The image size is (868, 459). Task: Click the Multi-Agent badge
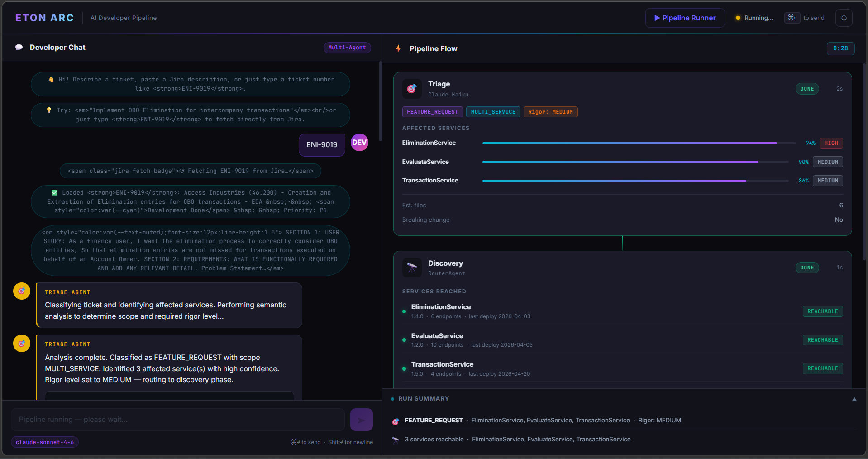(x=347, y=48)
